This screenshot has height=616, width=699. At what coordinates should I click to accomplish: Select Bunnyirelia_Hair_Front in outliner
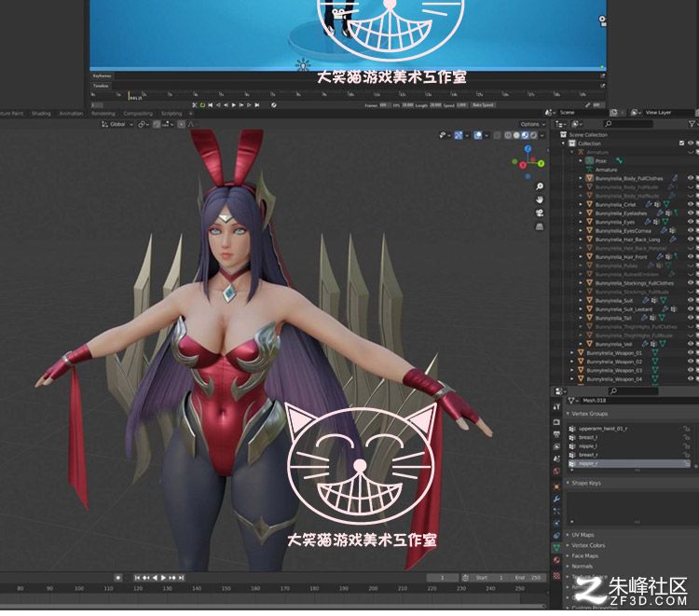[621, 256]
